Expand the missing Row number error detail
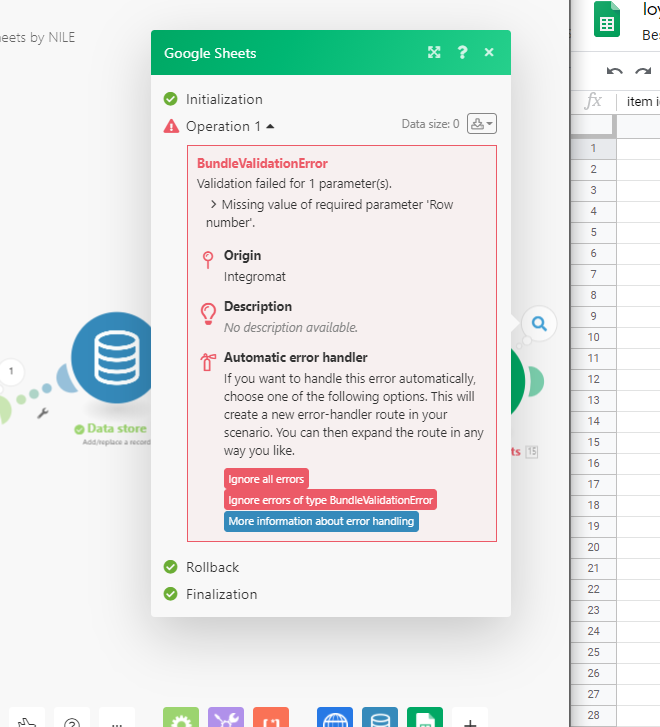The image size is (660, 727). coord(214,204)
